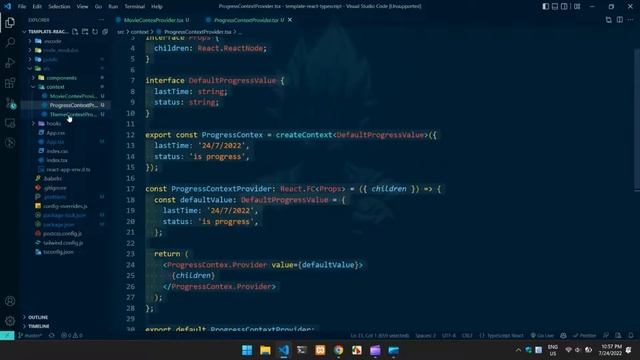Viewport: 640px width, 360px height.
Task: Collapse all folders in Explorer
Action: click(105, 31)
